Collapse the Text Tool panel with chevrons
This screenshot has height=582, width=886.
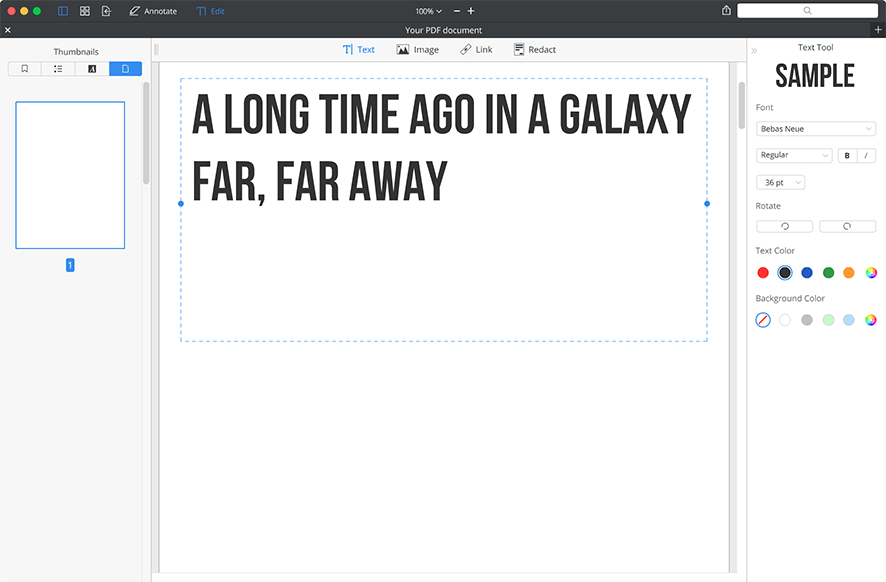point(754,51)
